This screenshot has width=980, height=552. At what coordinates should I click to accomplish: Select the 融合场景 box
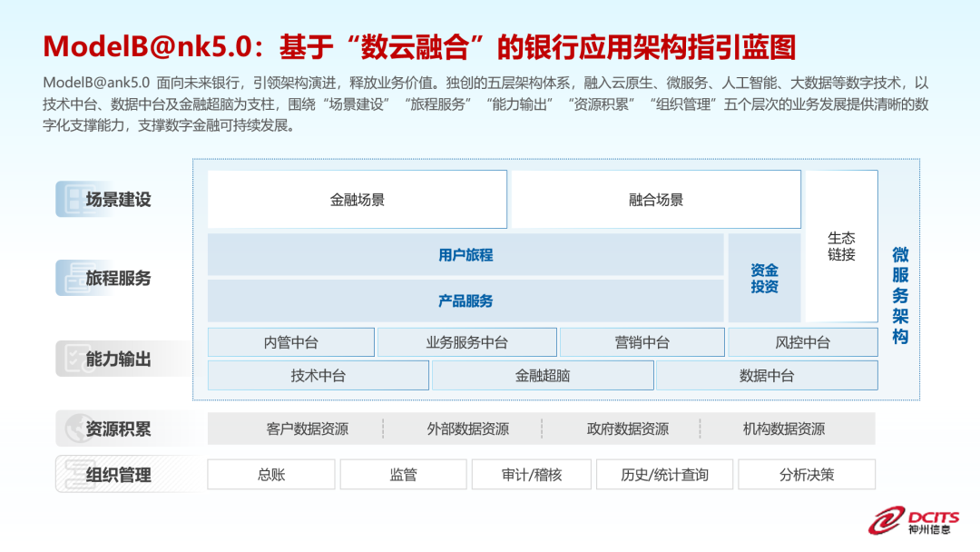click(655, 200)
